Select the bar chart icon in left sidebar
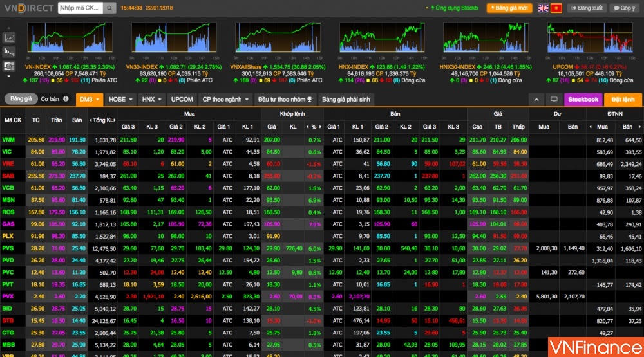 click(x=10, y=52)
